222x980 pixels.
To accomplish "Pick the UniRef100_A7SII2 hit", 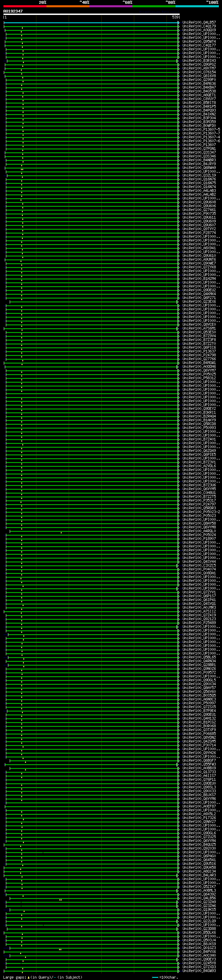I will (x=199, y=612).
